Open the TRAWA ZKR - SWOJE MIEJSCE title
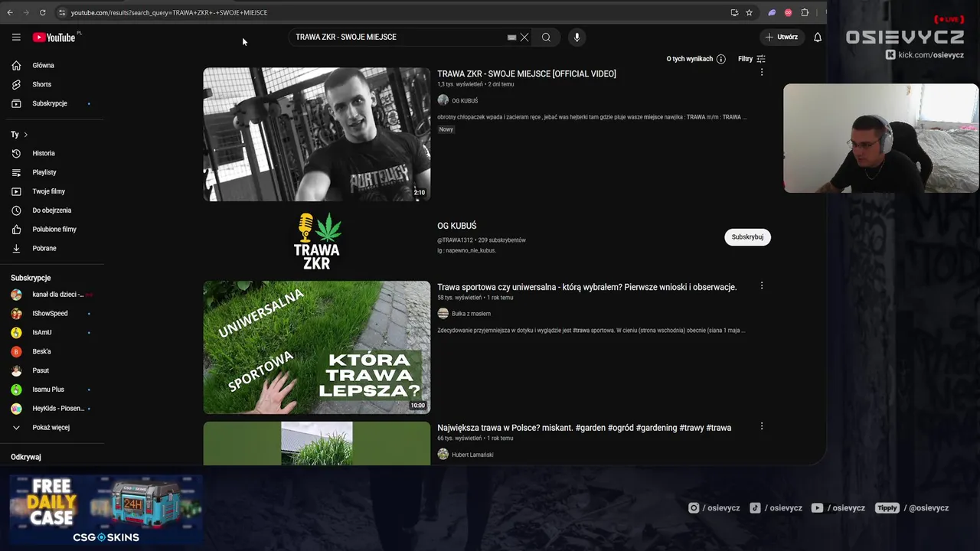 (527, 74)
